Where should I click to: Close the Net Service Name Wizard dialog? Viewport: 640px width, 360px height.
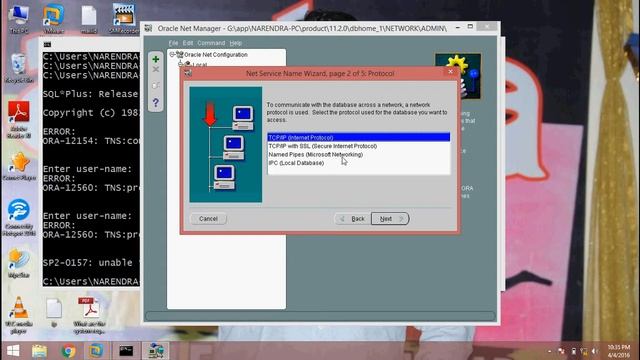(x=450, y=72)
